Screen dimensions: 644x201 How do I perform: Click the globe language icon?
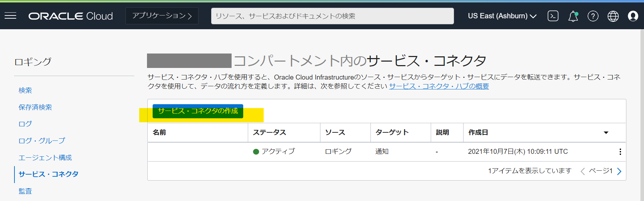(x=613, y=16)
